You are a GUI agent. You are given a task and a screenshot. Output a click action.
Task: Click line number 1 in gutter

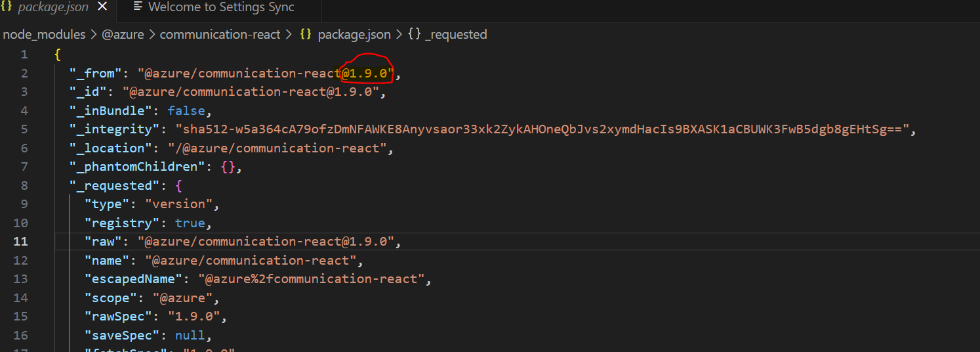point(24,55)
